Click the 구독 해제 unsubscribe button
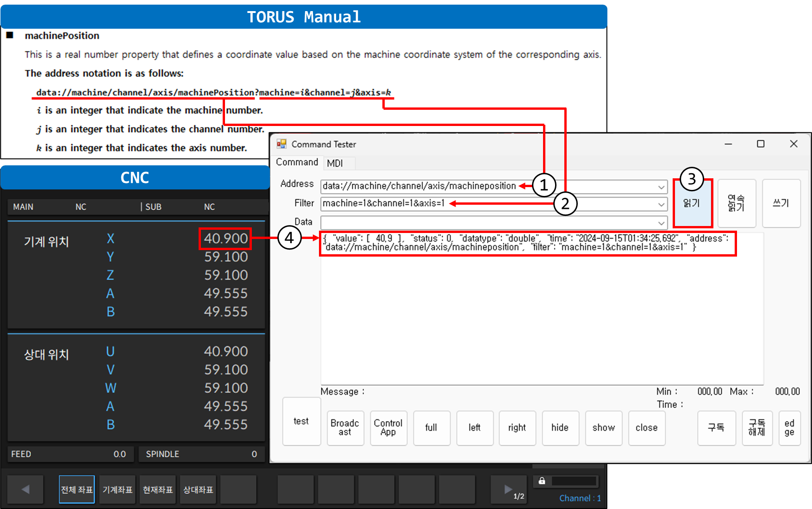 coord(757,427)
